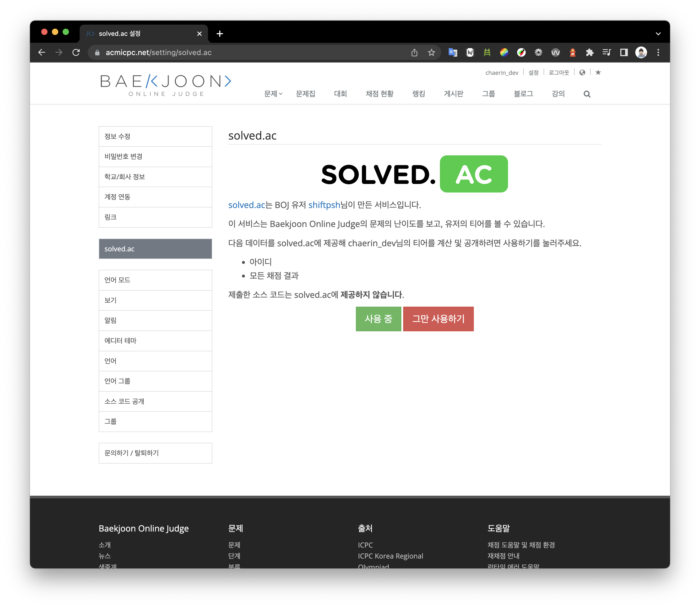Click the 로그아웃 link in the header
Viewport: 700px width, 608px height.
coord(559,72)
